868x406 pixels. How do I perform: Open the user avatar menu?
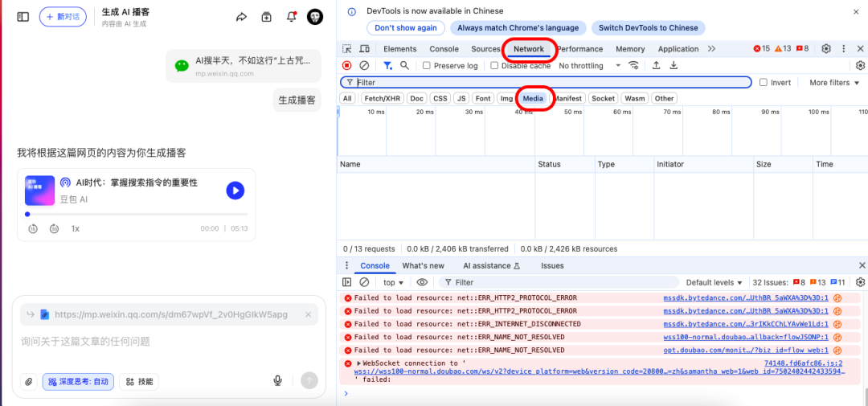point(315,17)
